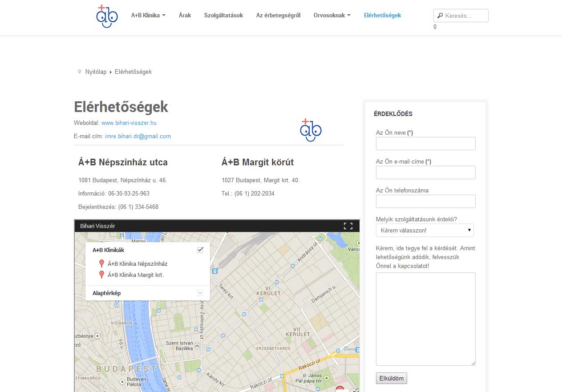Click the A+B logo in header
Screen dimensions: 562x392
click(107, 16)
